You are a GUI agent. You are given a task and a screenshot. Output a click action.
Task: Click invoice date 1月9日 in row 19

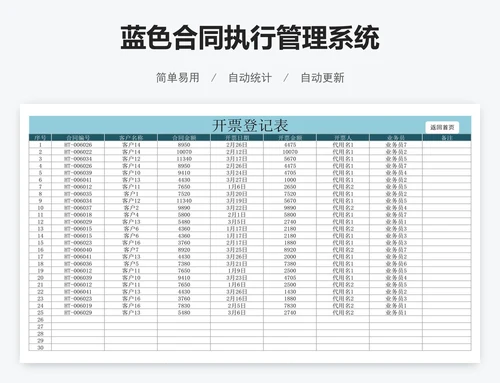click(237, 271)
